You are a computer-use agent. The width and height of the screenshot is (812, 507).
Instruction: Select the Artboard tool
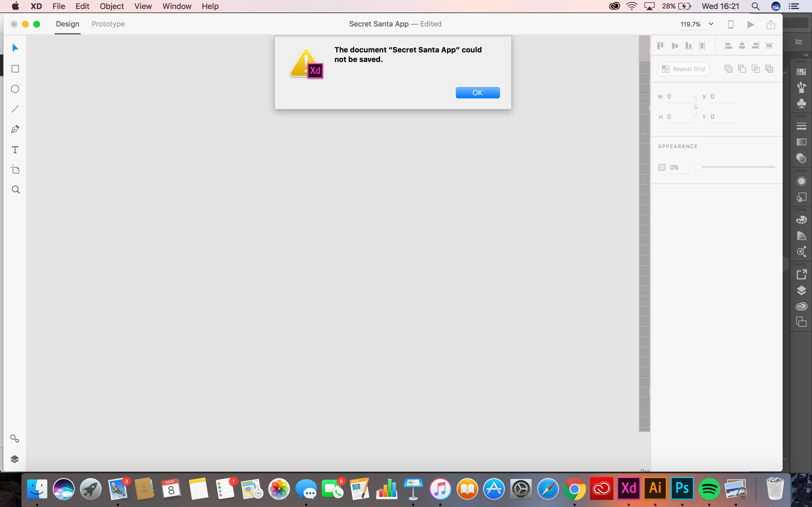point(15,170)
